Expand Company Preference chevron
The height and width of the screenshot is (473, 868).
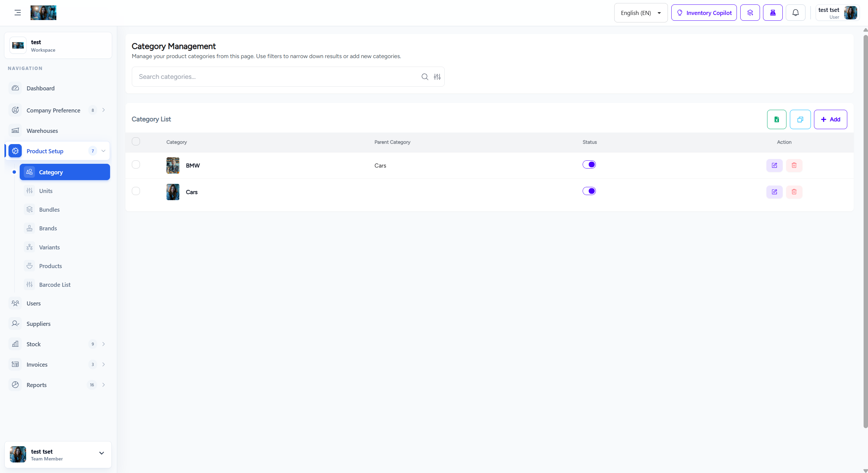point(104,110)
